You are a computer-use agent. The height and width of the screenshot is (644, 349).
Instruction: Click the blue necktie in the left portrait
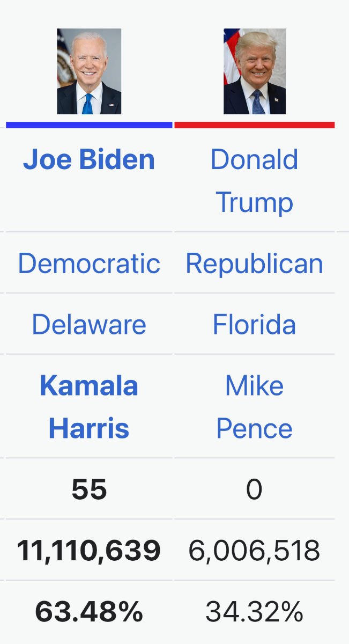[x=87, y=104]
